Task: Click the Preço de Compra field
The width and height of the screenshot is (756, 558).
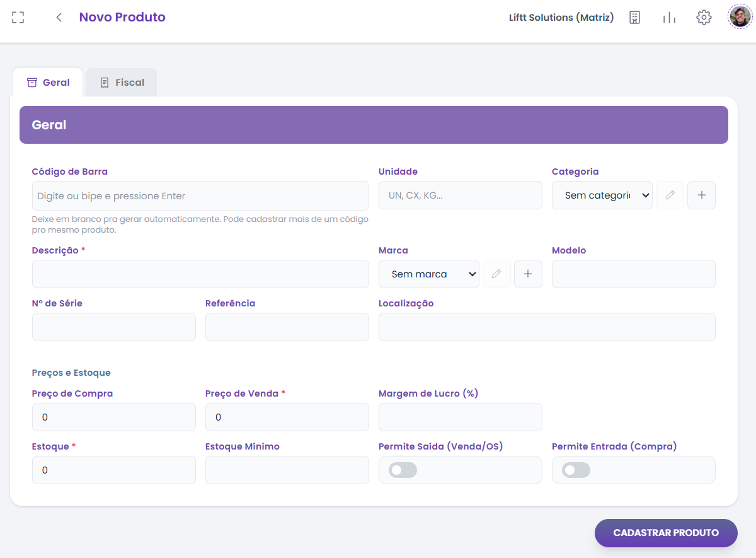Action: 114,417
